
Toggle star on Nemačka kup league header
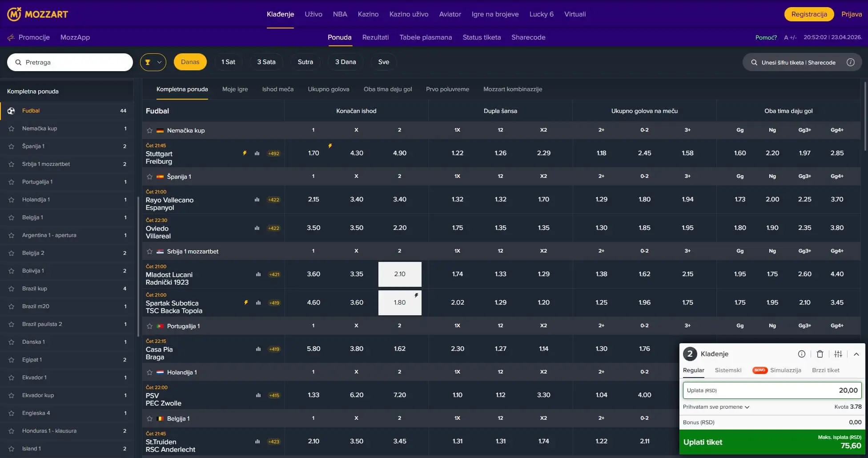click(150, 131)
